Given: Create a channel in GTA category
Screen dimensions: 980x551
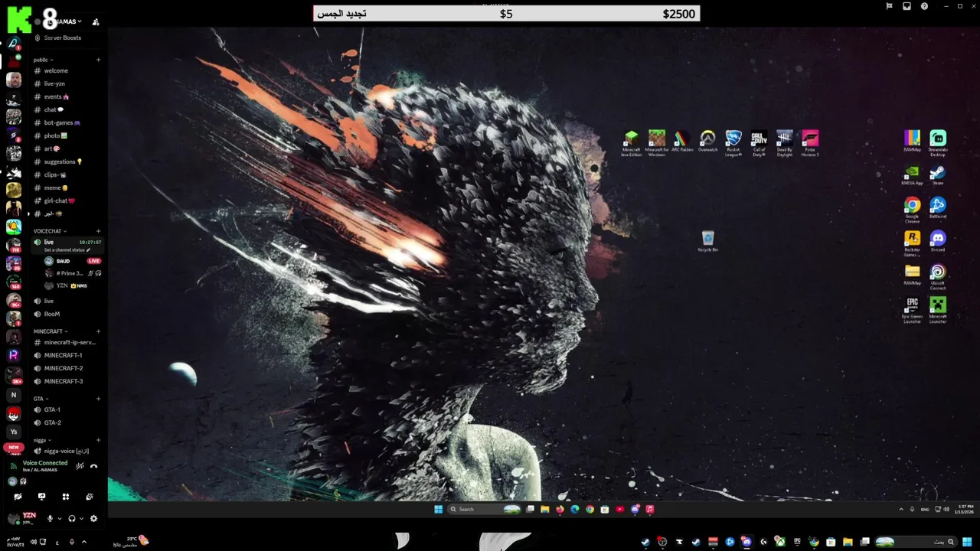Looking at the screenshot, I should click(98, 399).
